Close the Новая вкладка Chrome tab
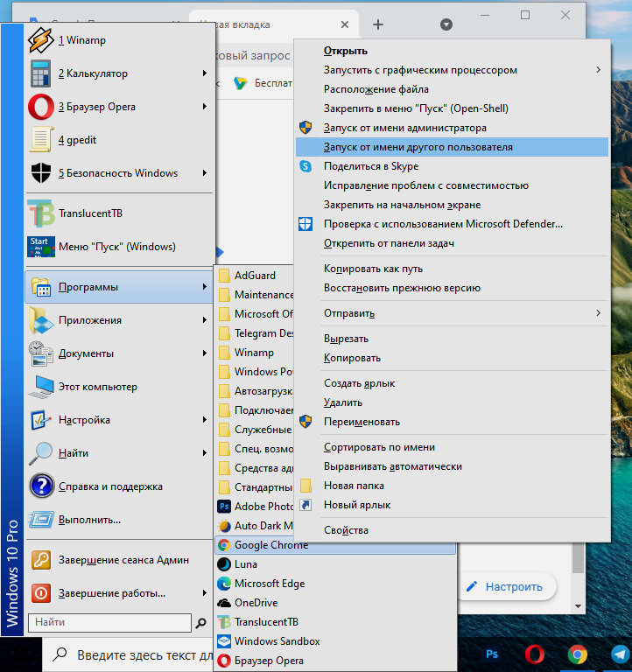 [x=345, y=24]
